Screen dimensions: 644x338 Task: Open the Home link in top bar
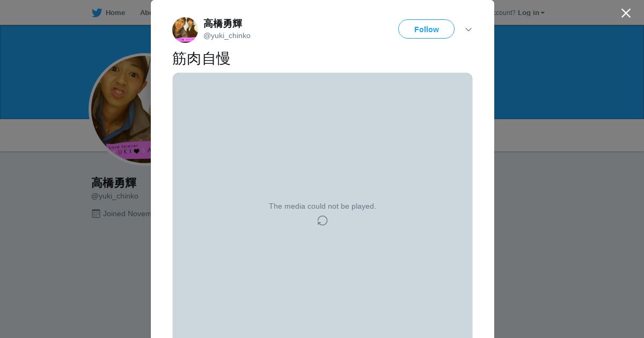115,13
